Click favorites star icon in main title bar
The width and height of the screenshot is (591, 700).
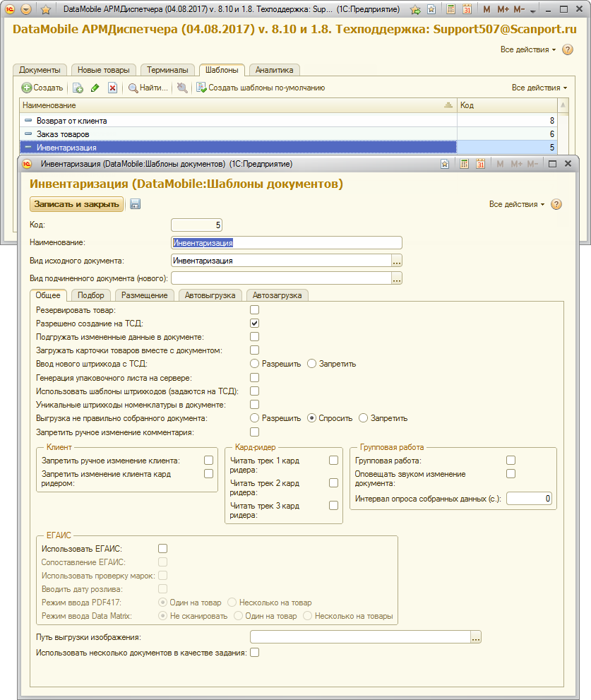[46, 9]
